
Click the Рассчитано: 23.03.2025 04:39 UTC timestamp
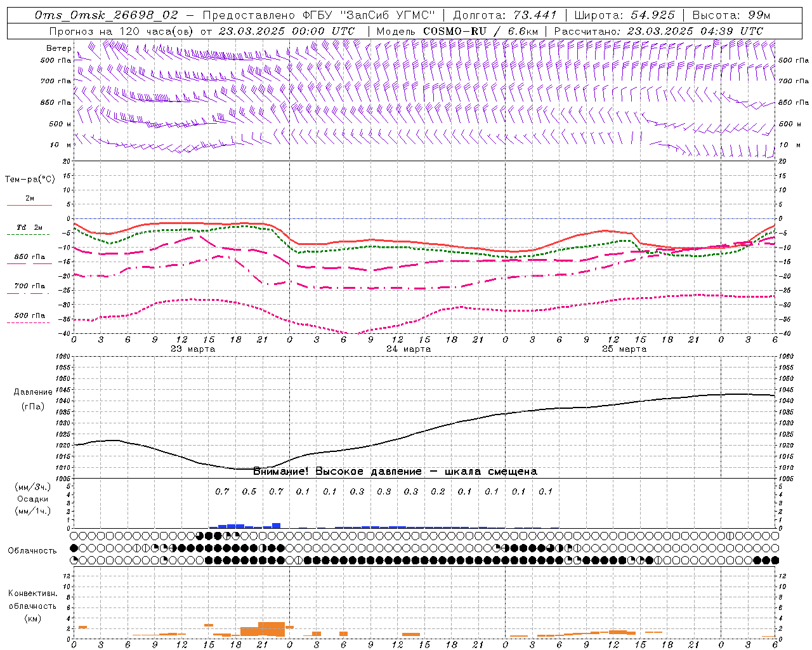pyautogui.click(x=658, y=31)
